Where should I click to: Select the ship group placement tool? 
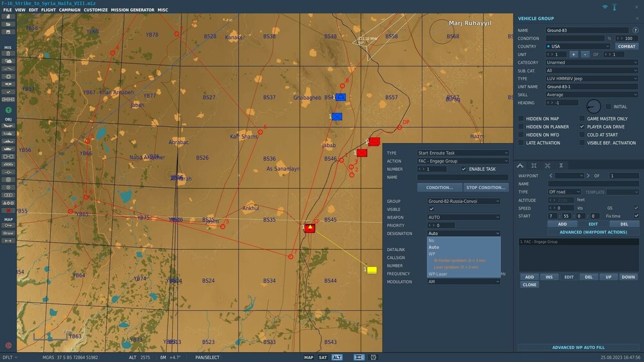(8, 141)
